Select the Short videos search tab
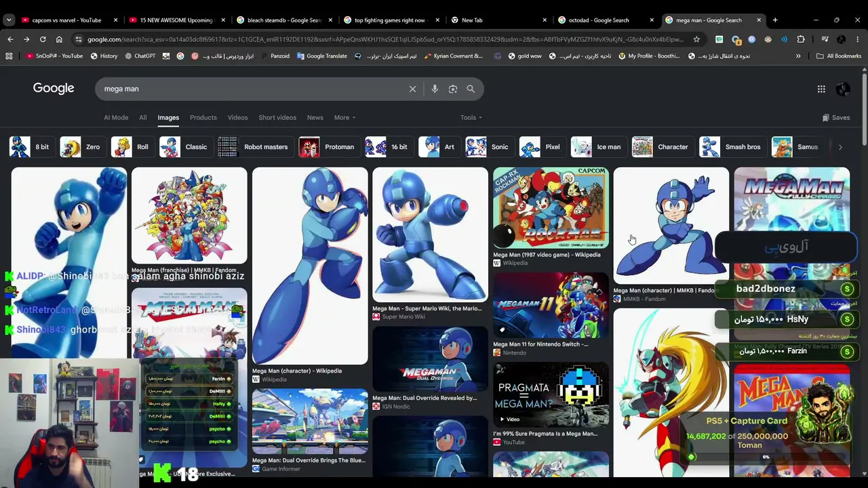868x488 pixels. tap(277, 118)
